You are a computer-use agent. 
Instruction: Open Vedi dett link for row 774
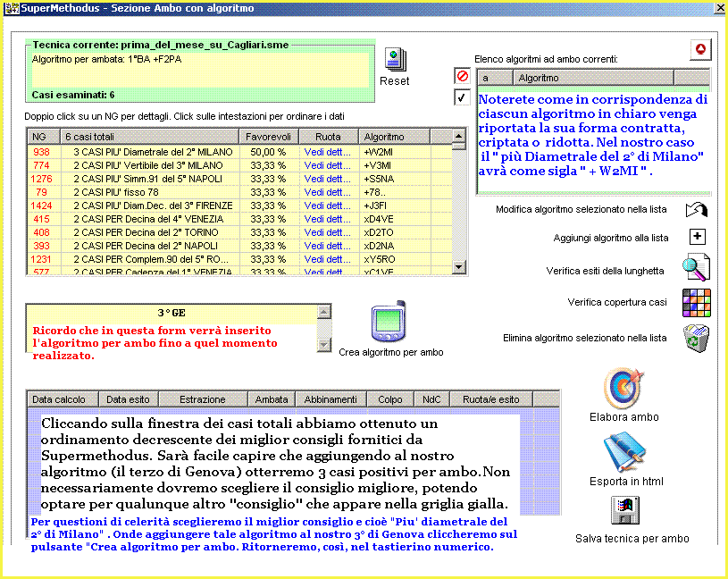tap(327, 165)
